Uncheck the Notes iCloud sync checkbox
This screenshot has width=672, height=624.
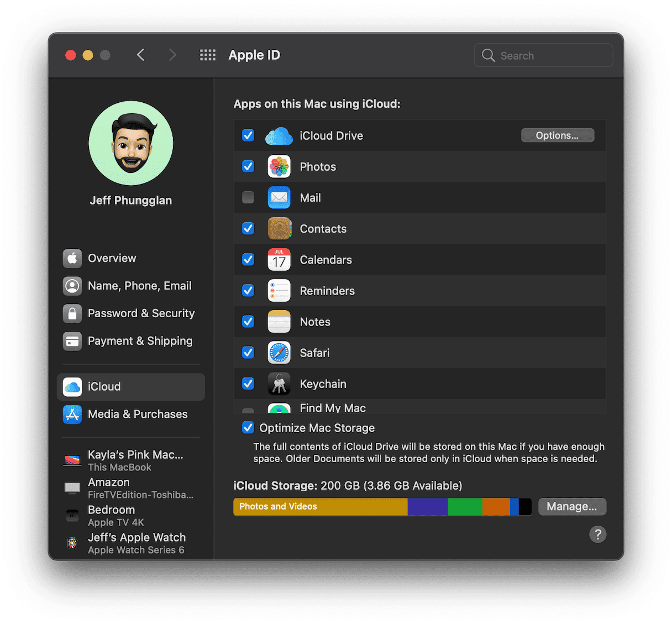pos(248,322)
